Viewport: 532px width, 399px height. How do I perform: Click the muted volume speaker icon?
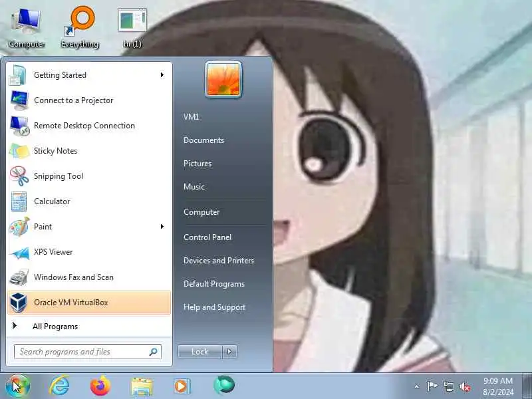465,386
